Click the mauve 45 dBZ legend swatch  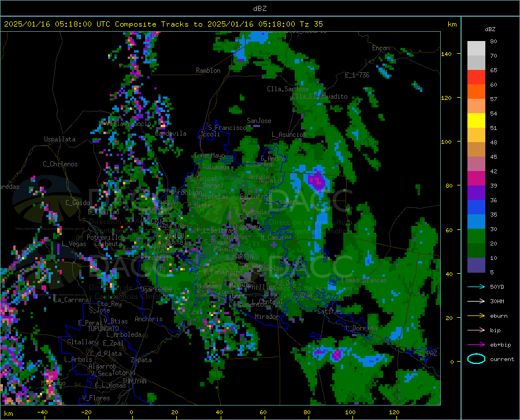[x=476, y=164]
